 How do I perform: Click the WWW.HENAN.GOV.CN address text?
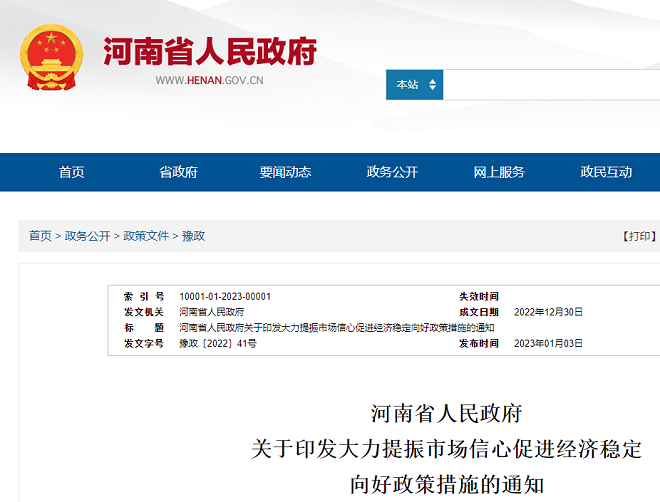(209, 81)
